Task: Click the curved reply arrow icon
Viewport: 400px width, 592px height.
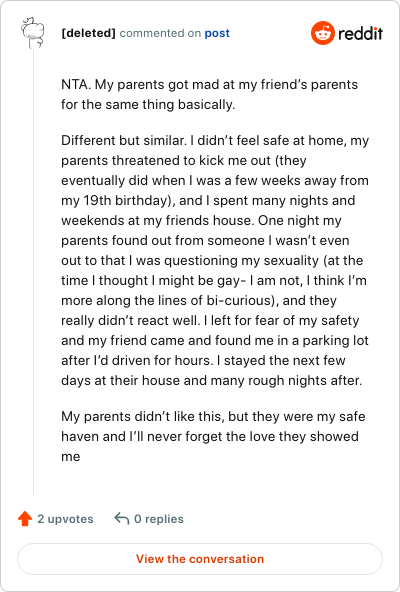Action: point(122,519)
